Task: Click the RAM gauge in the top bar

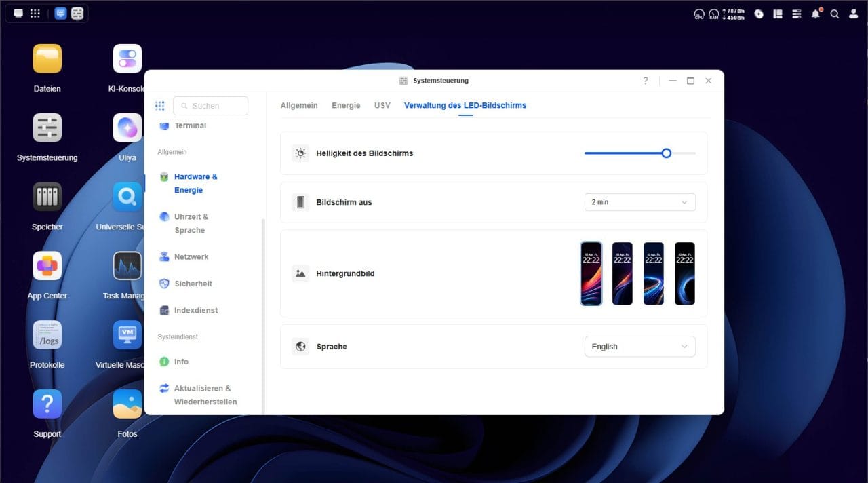Action: (714, 14)
